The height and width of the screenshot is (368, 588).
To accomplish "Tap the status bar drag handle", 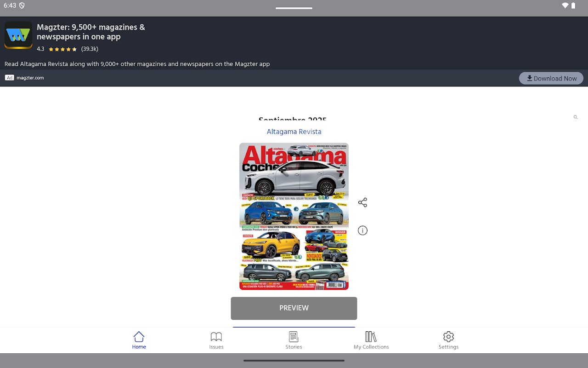I will (294, 8).
